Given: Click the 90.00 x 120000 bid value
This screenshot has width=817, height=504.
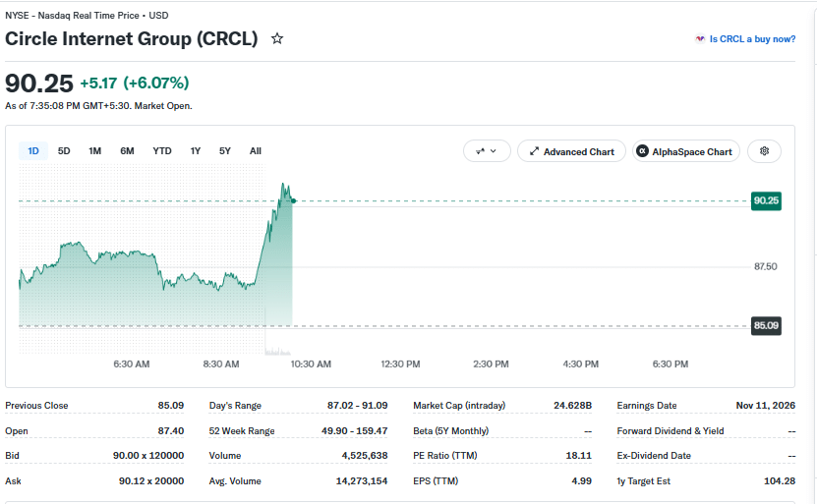Looking at the screenshot, I should click(x=148, y=456).
